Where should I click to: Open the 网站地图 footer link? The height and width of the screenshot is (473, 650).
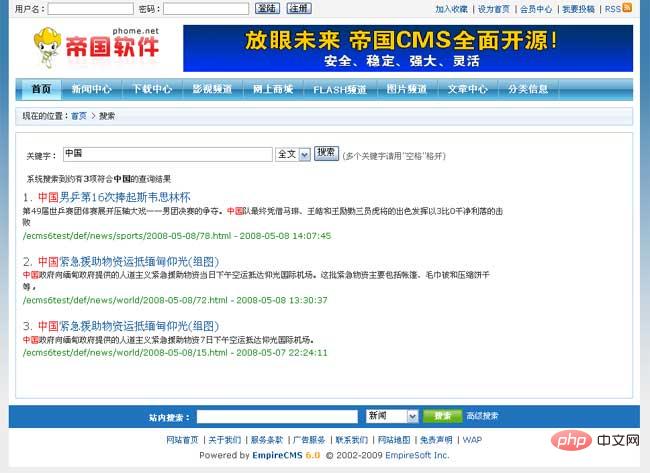pos(393,440)
